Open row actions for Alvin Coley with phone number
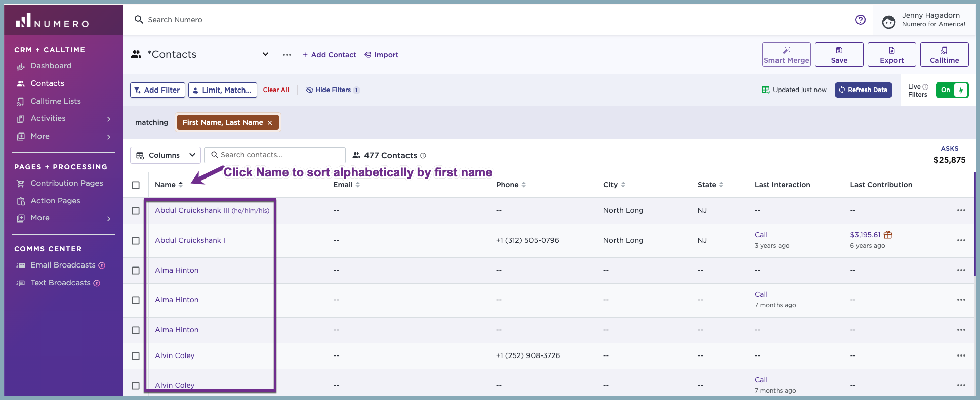 [961, 355]
